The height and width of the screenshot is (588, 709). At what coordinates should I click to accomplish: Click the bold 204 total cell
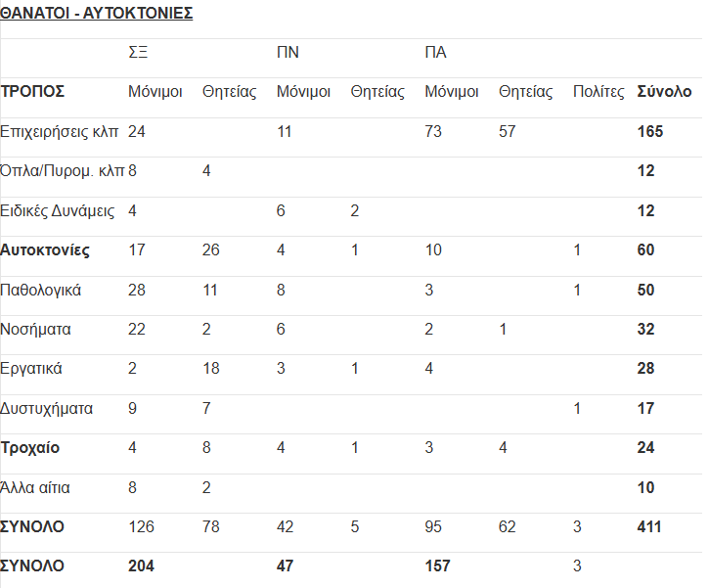(141, 565)
